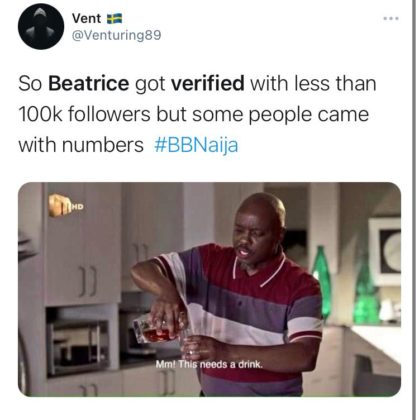419x420 pixels.
Task: Click the vertical scrollbar at right edge
Action: click(414, 210)
